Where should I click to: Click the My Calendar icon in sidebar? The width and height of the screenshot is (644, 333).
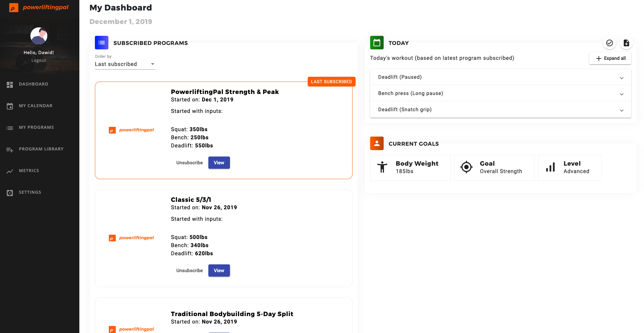tap(10, 106)
